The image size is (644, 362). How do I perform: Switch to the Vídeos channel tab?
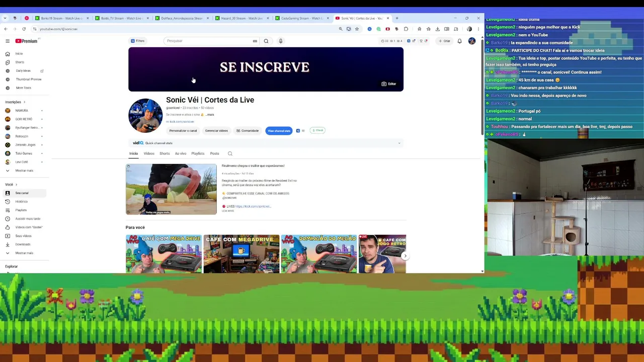pyautogui.click(x=149, y=153)
